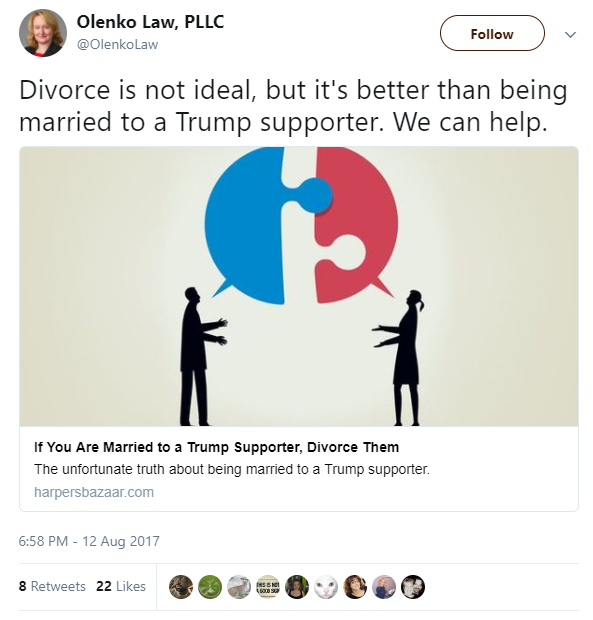Open the tweet timestamp 6:58 PM - 12 Aug 2017

point(89,541)
